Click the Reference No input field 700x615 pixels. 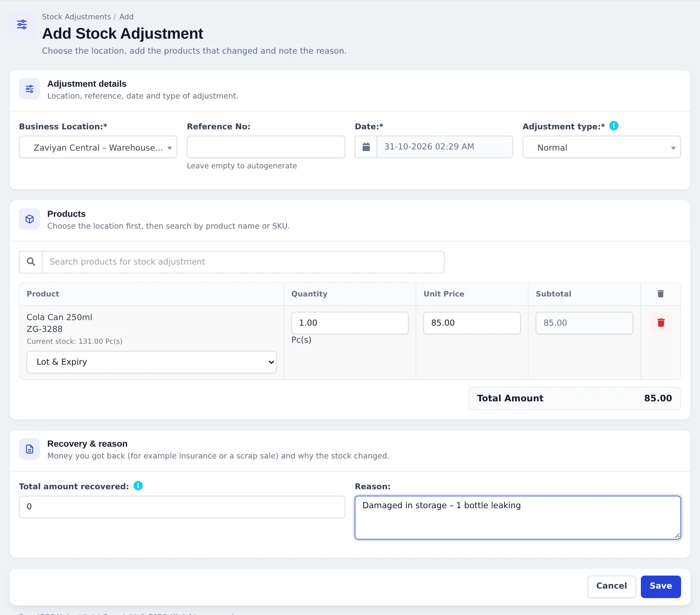266,147
